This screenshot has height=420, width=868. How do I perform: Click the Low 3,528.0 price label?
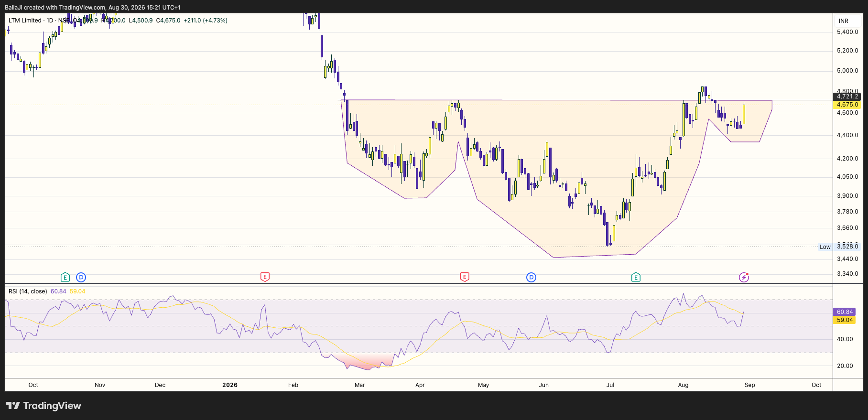839,247
